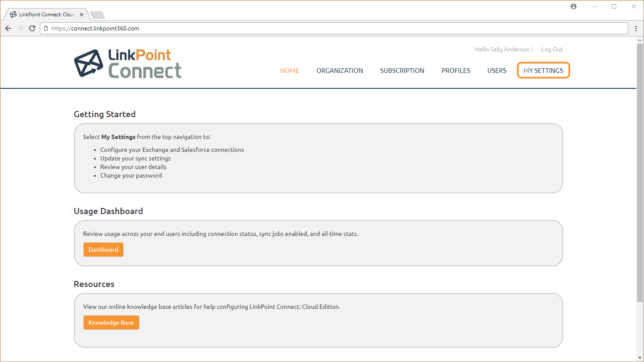Open a new tab with the new-tab button
The height and width of the screenshot is (362, 644).
(97, 15)
